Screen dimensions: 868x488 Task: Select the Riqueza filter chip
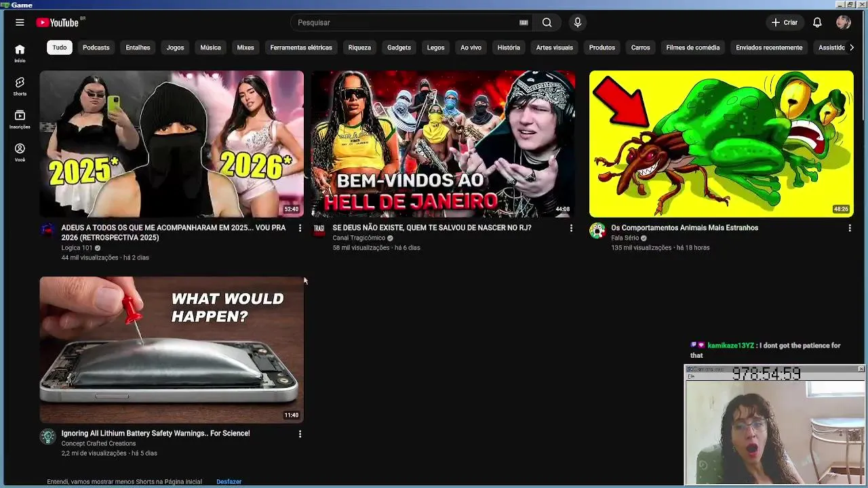click(359, 47)
